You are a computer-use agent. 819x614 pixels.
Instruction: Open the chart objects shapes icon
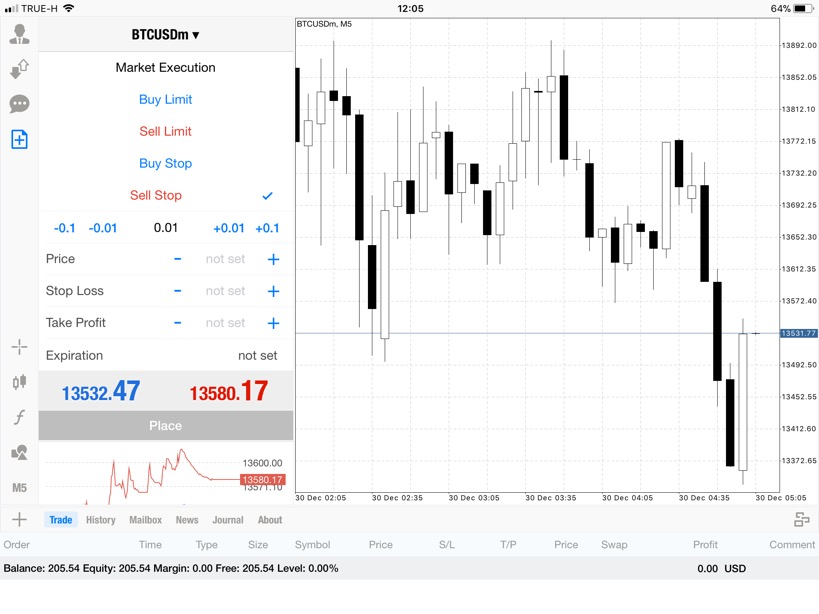19,452
